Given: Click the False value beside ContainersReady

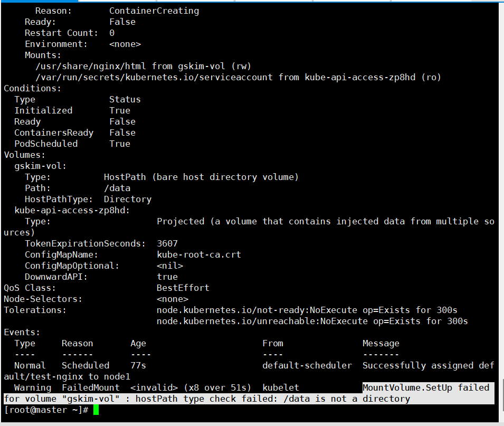Looking at the screenshot, I should point(122,133).
